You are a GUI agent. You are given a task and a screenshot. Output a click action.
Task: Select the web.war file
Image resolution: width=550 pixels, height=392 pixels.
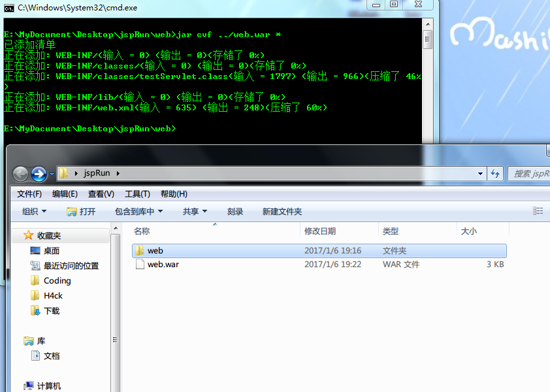click(x=163, y=264)
